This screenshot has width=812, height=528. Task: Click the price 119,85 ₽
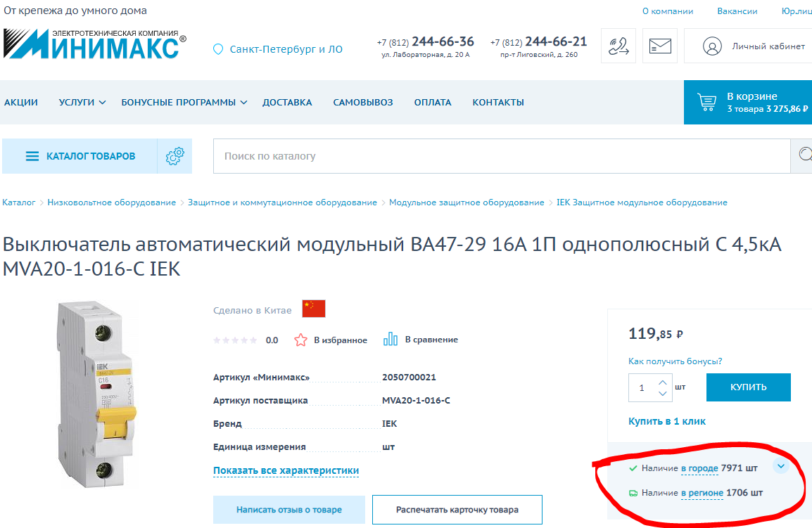(655, 334)
